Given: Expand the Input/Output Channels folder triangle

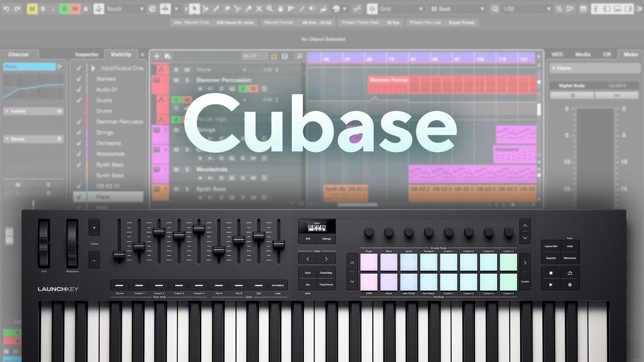Looking at the screenshot, I should coord(93,68).
